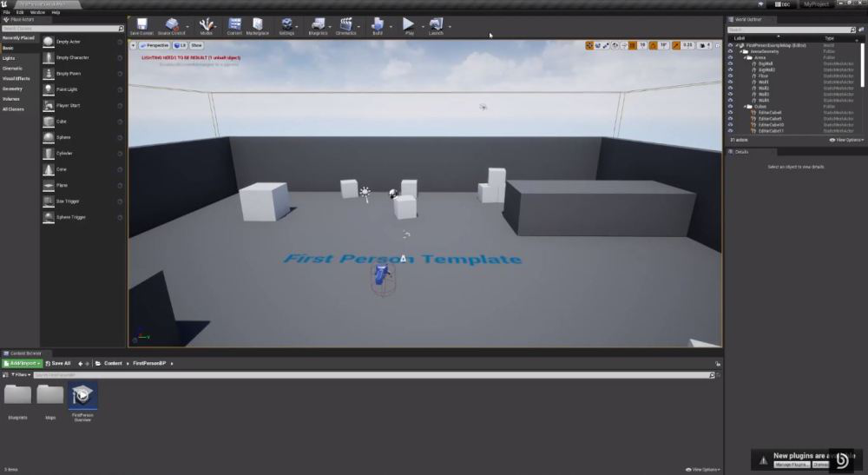
Task: Open the Edit menu
Action: click(x=20, y=12)
